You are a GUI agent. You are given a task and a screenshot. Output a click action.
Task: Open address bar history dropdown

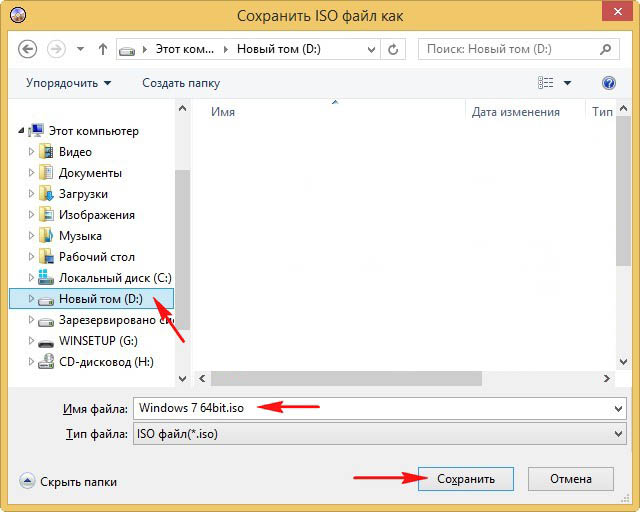371,50
